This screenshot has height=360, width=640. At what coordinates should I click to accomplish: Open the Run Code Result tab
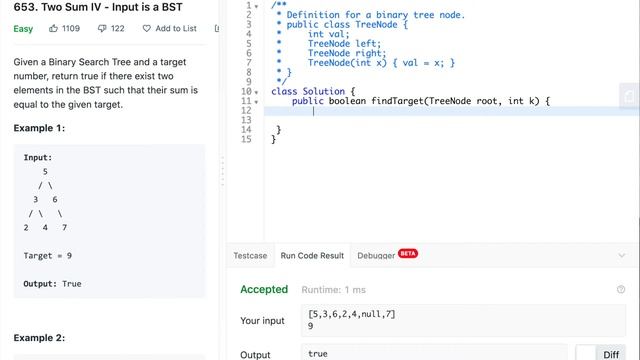[312, 256]
